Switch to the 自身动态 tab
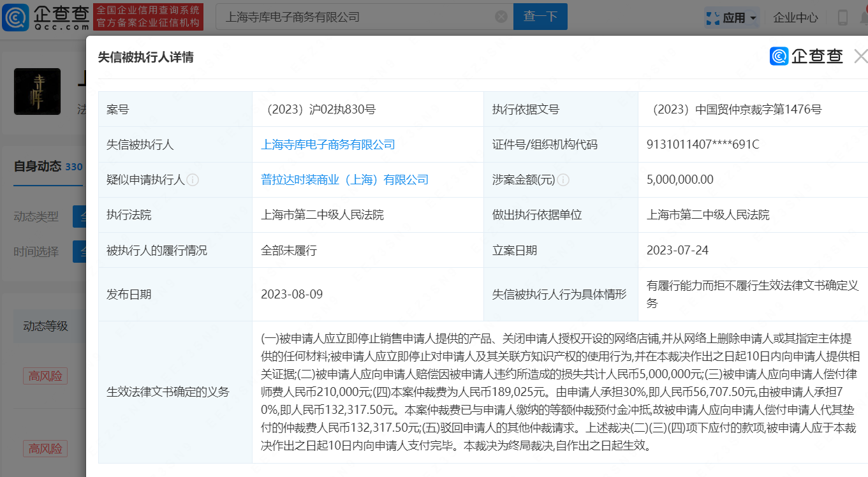 click(48, 166)
